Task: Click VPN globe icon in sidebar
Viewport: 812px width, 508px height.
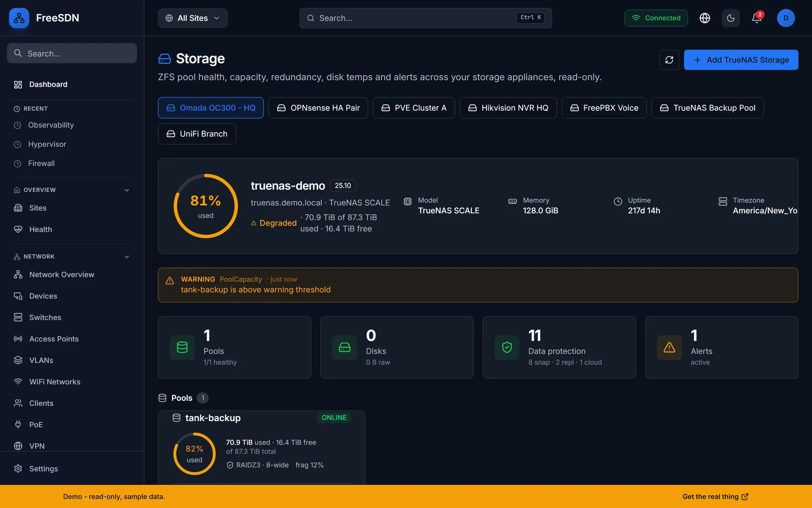Action: (18, 446)
